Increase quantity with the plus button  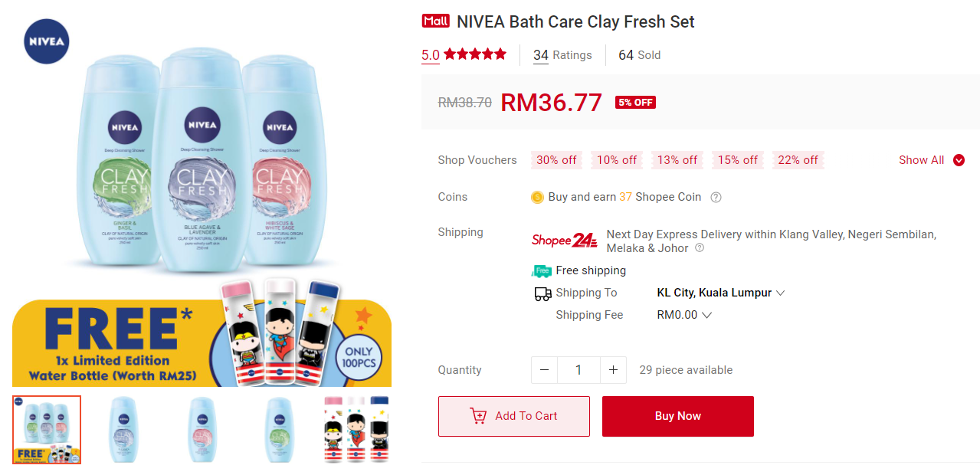tap(613, 370)
